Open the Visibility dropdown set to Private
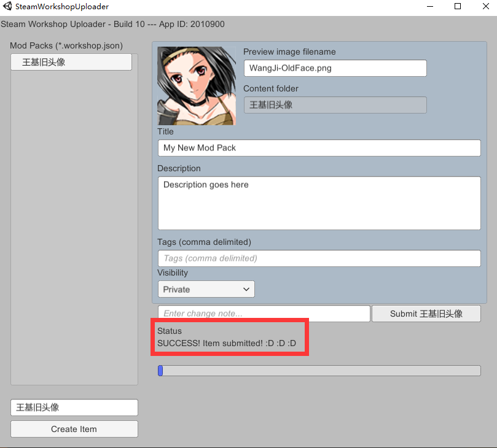The width and height of the screenshot is (497, 448). tap(206, 289)
